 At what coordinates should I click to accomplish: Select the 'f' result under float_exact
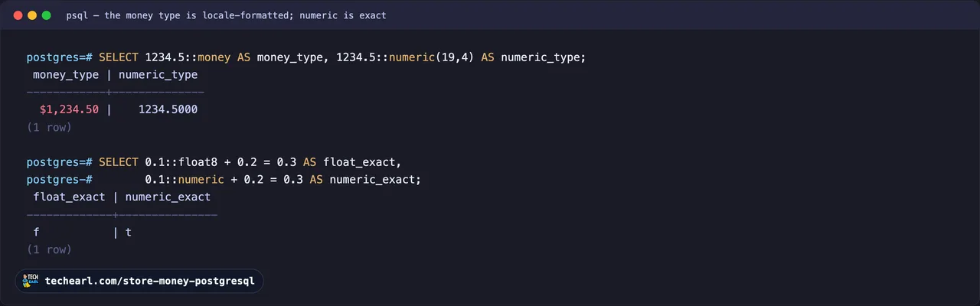click(36, 232)
